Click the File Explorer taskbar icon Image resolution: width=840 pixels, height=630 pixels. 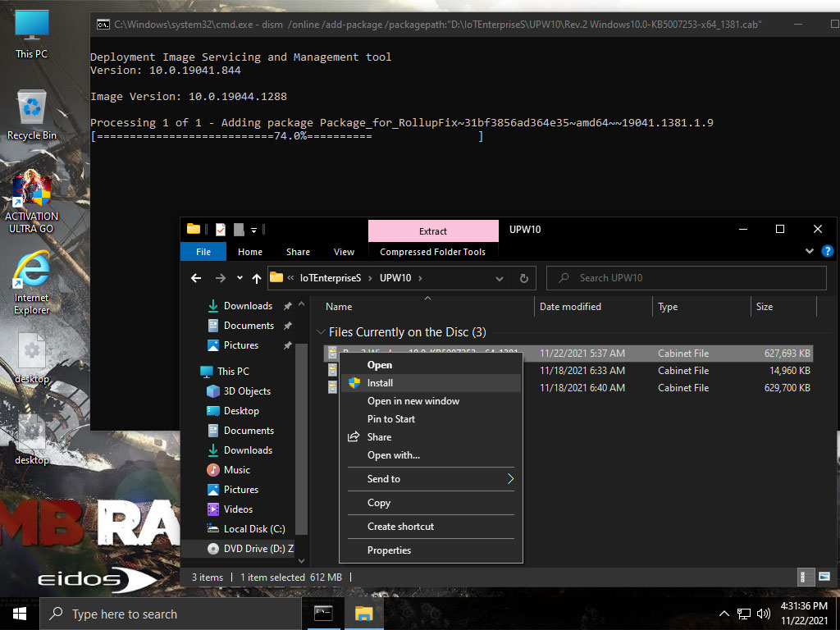(x=363, y=614)
